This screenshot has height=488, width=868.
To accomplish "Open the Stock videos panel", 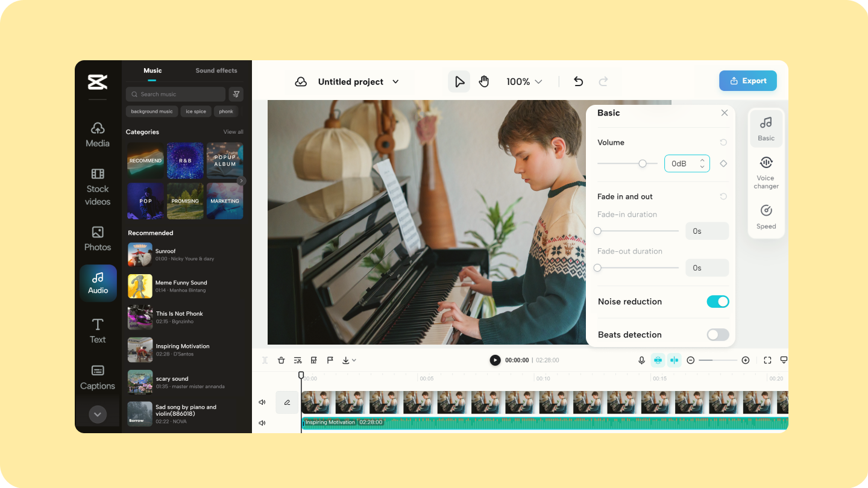I will tap(98, 187).
